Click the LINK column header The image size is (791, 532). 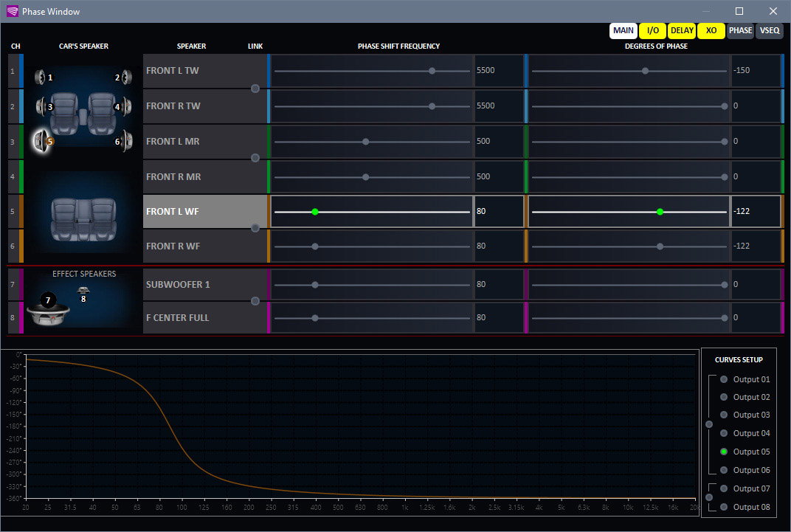[x=255, y=46]
